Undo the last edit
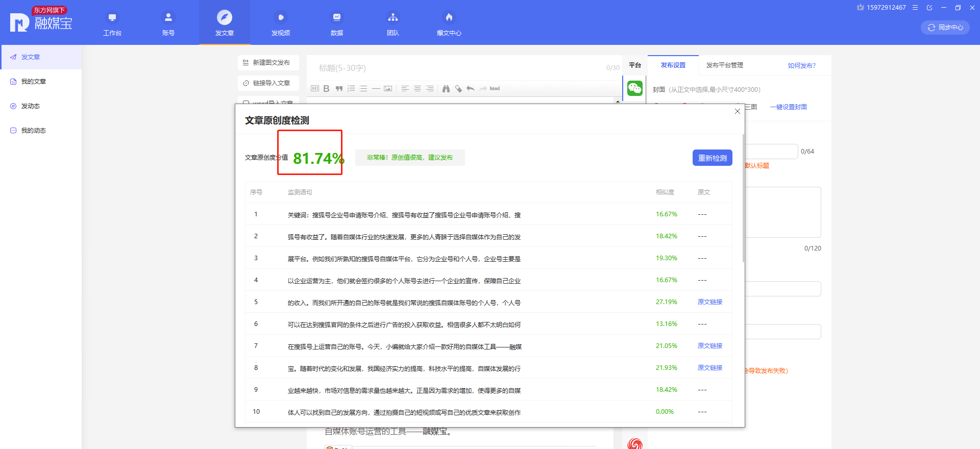Viewport: 980px width, 449px height. pos(471,89)
